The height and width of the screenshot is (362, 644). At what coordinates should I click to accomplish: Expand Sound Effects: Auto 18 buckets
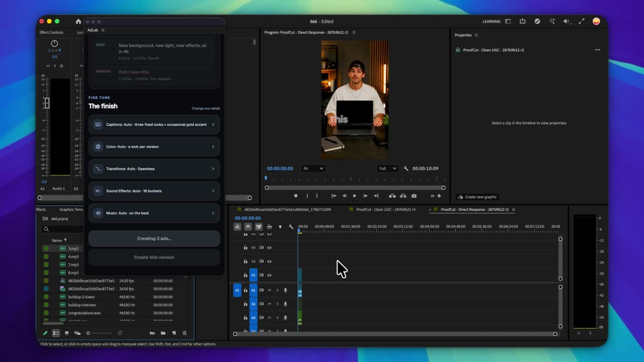point(154,191)
